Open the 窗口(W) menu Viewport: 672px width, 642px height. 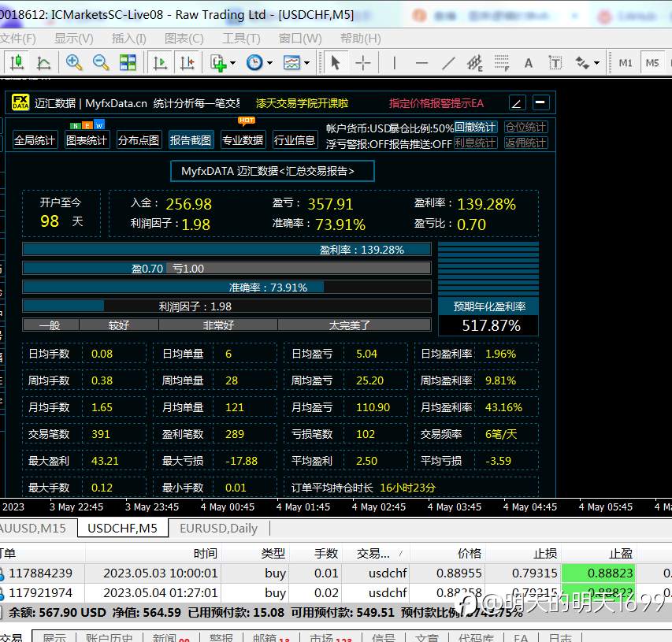point(300,39)
